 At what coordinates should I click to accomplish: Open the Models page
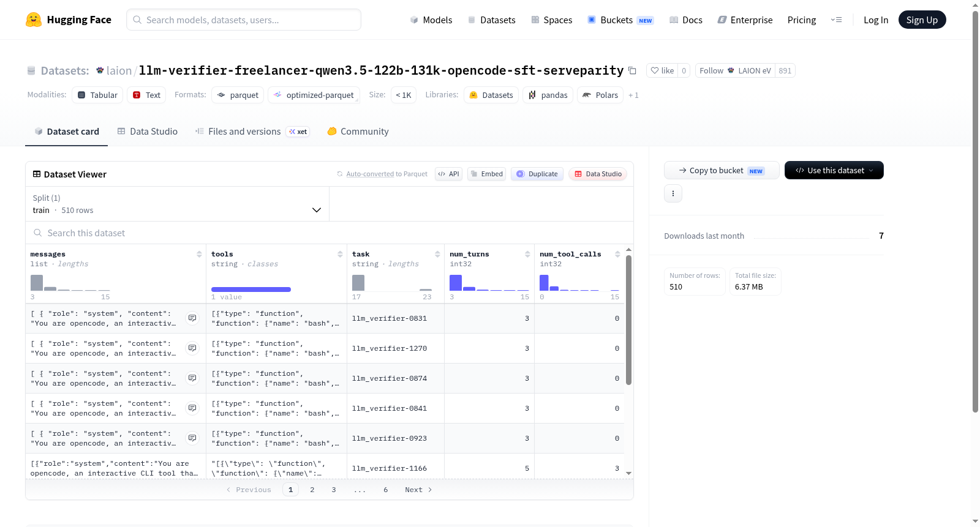pos(431,20)
